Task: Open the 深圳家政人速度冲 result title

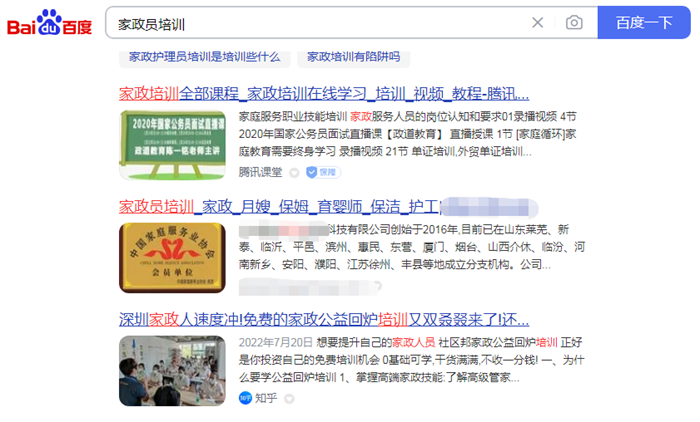Action: click(x=324, y=319)
